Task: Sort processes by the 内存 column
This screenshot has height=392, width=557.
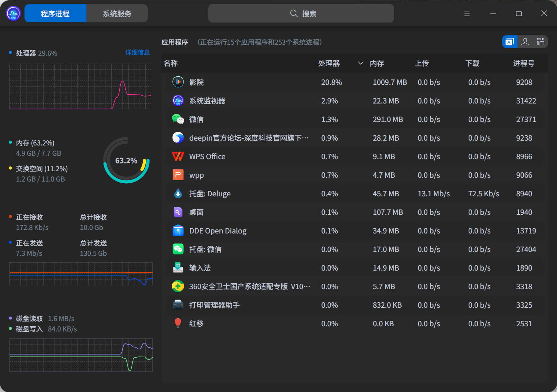Action: point(377,63)
